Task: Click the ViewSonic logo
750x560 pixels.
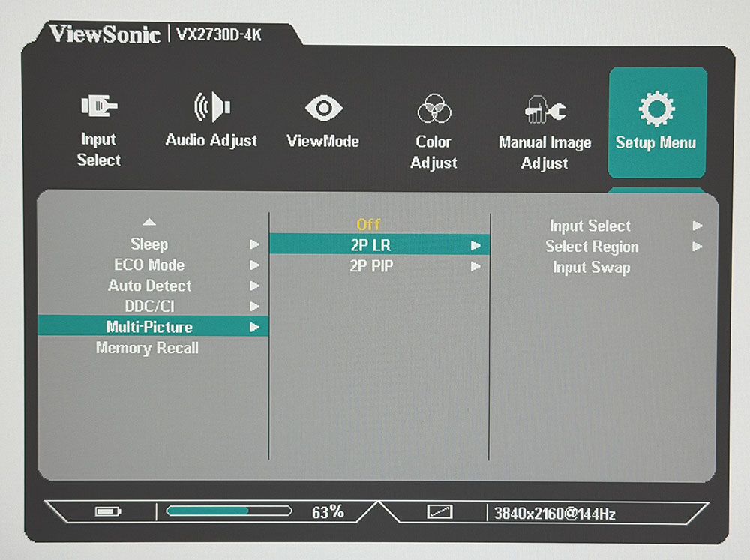Action: point(105,34)
